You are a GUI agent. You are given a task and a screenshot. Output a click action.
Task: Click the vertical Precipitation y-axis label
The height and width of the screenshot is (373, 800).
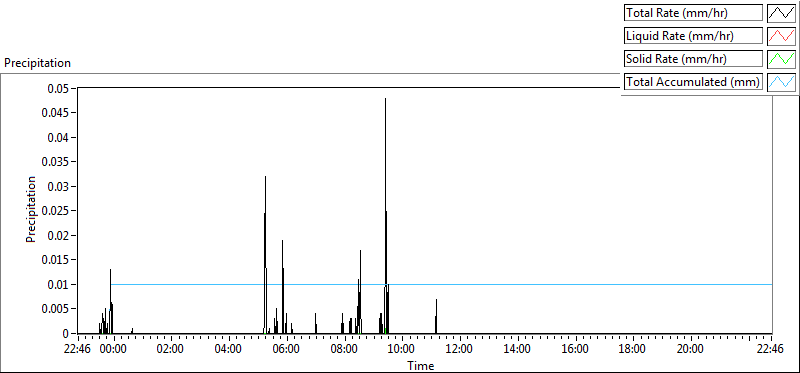(x=31, y=209)
